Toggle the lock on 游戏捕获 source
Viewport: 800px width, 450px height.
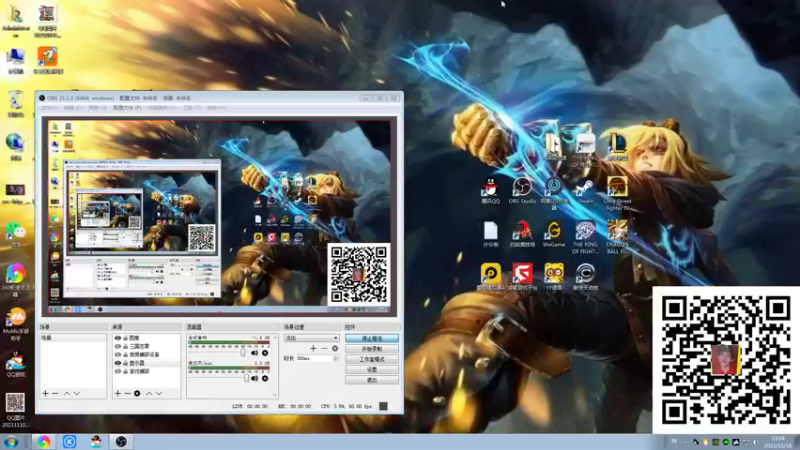126,371
